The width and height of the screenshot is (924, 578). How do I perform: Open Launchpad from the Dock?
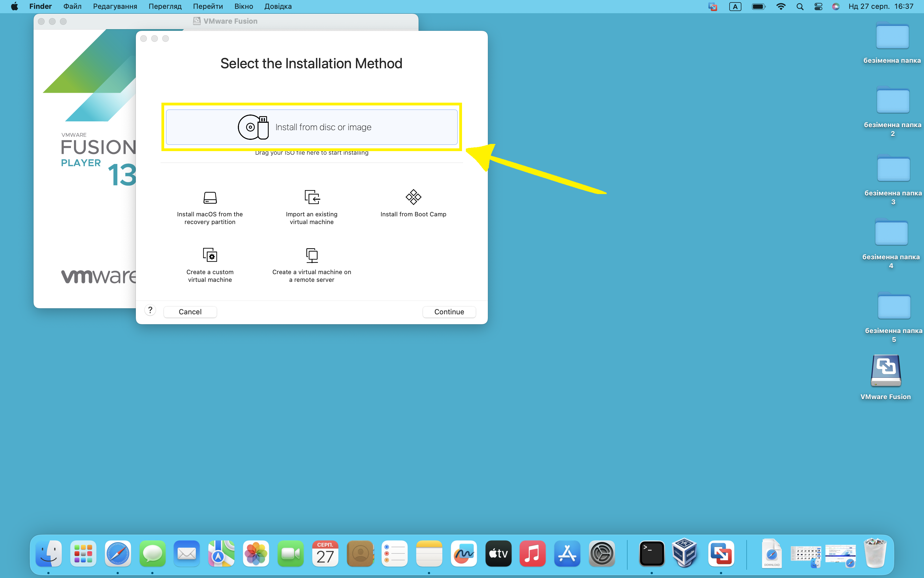click(x=83, y=553)
